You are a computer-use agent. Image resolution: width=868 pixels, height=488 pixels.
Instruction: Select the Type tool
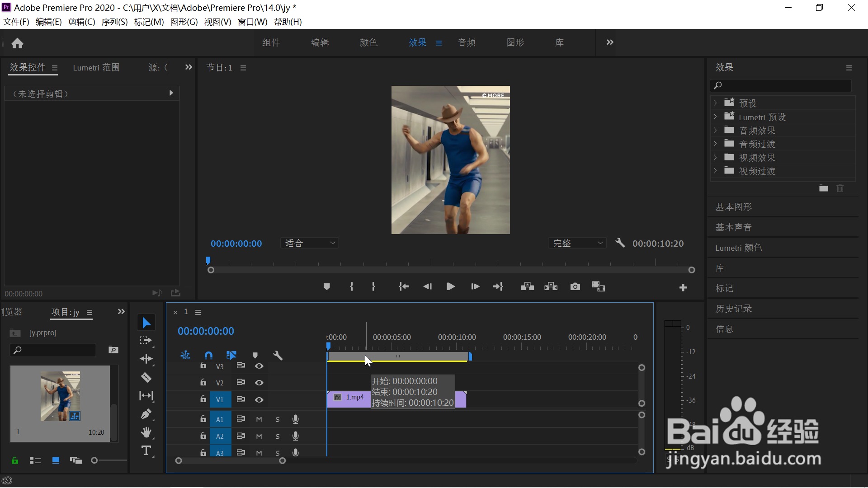[x=146, y=450]
